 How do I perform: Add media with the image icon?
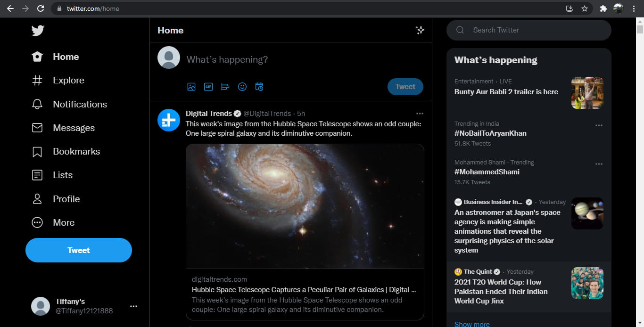(x=191, y=87)
